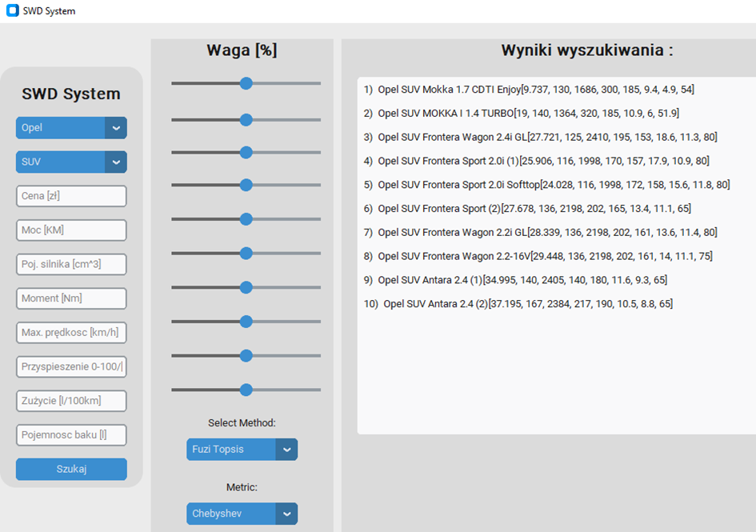Click the Moc [KM] input field
Screen dimensions: 756x532
70,230
